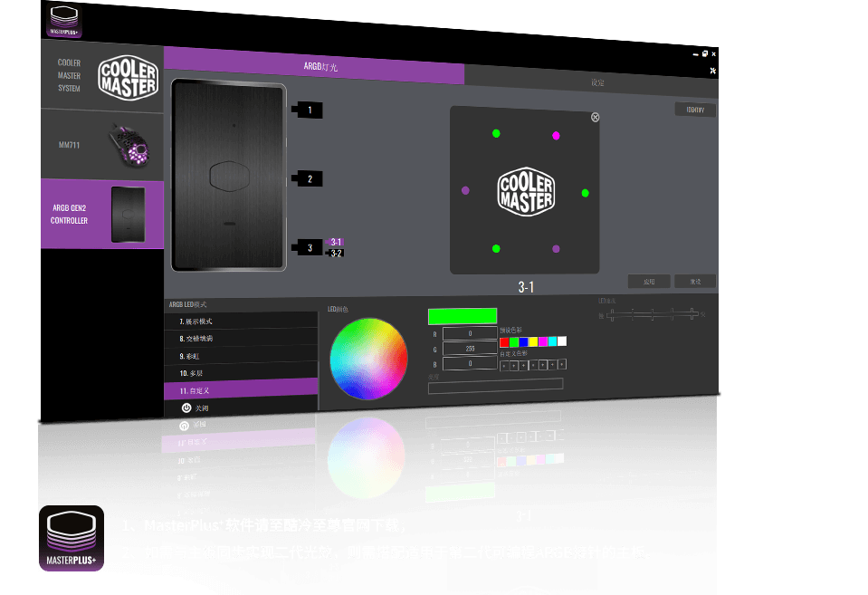Select controller port 3

click(x=309, y=247)
